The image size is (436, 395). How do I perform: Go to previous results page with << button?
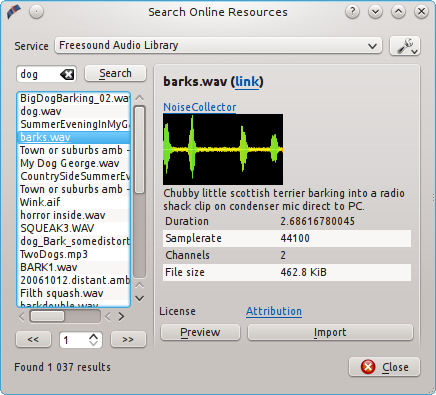click(33, 340)
